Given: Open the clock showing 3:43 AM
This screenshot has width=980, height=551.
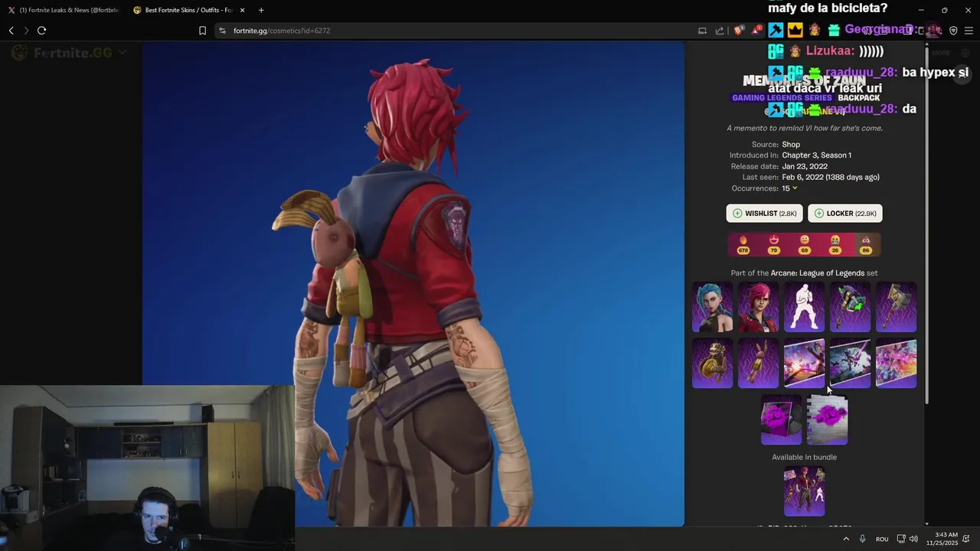Looking at the screenshot, I should (x=942, y=539).
